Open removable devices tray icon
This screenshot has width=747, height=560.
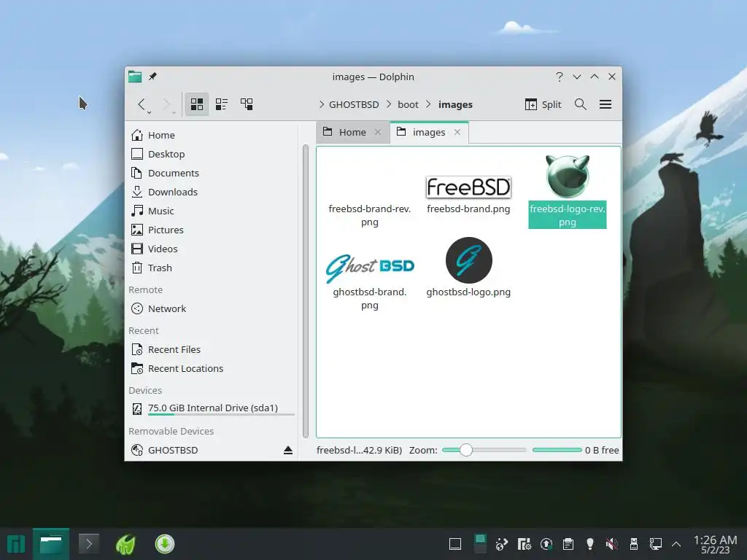click(634, 544)
